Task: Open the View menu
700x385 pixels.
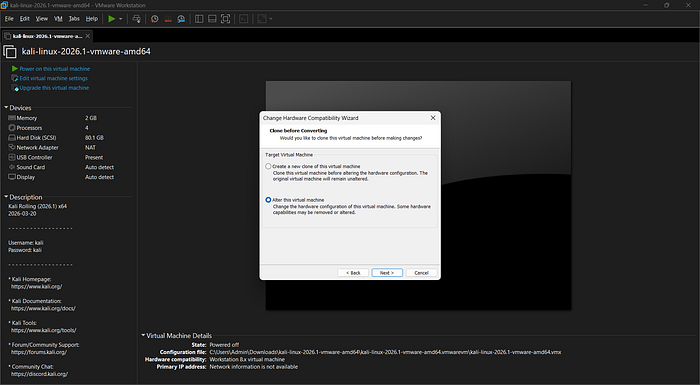Action: click(42, 19)
